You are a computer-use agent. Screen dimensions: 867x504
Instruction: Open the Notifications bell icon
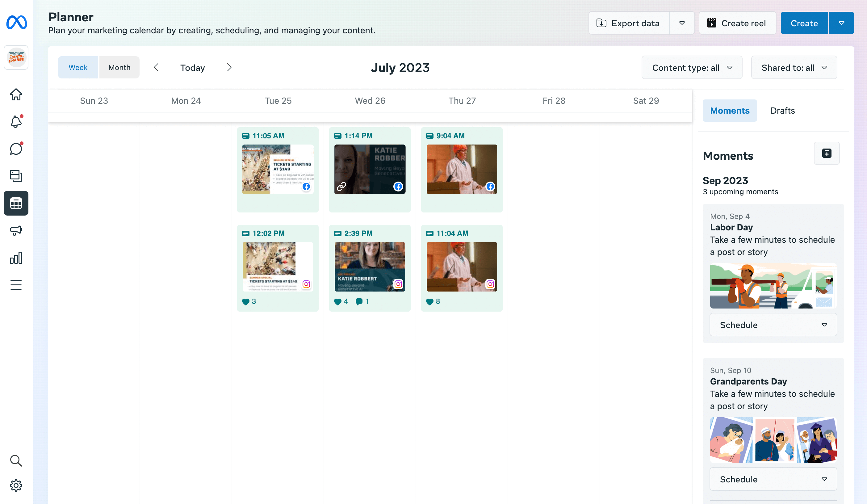16,122
